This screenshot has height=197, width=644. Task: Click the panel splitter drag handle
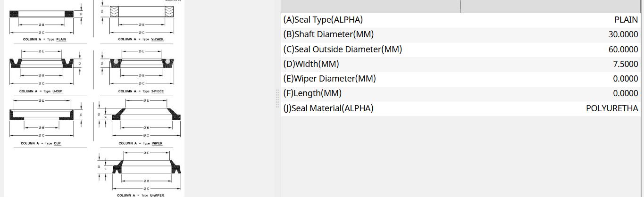277,99
